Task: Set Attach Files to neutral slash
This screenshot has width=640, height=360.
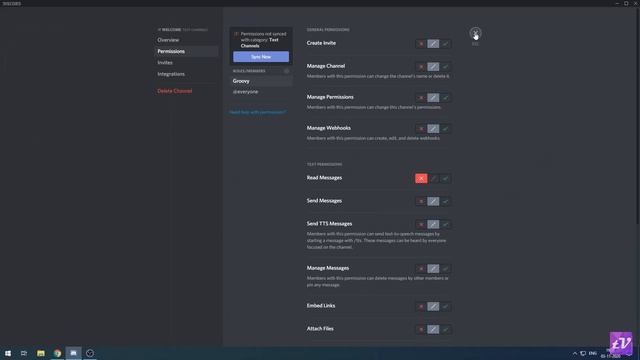Action: [x=433, y=329]
